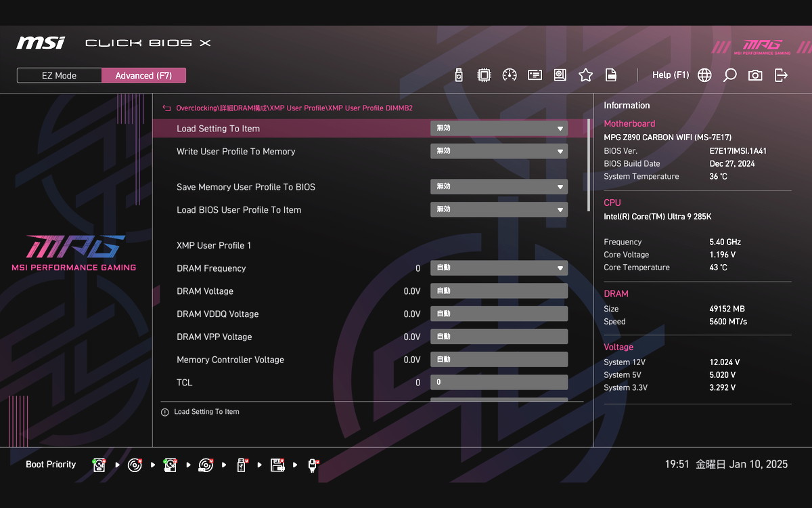Click the TCL label
Screen dimensions: 812x508
coord(185,383)
